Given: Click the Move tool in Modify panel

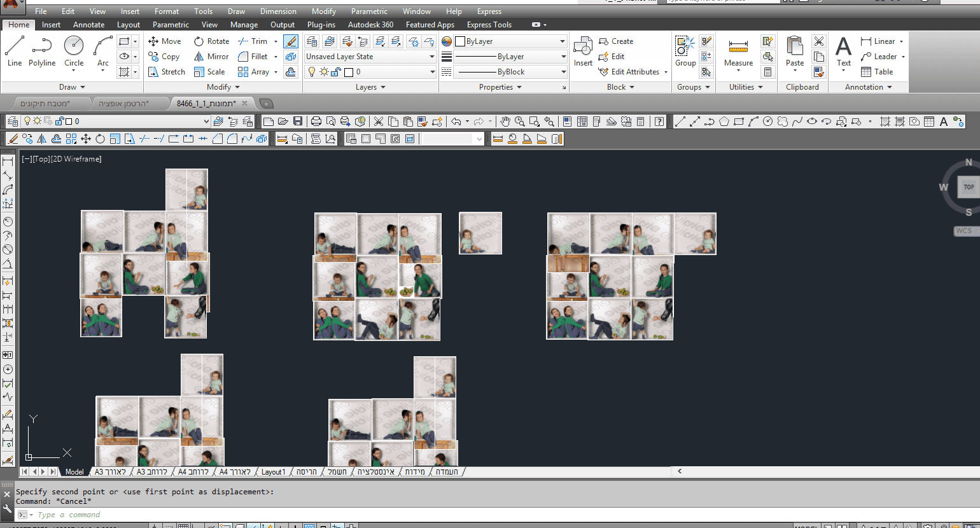Looking at the screenshot, I should (x=165, y=41).
